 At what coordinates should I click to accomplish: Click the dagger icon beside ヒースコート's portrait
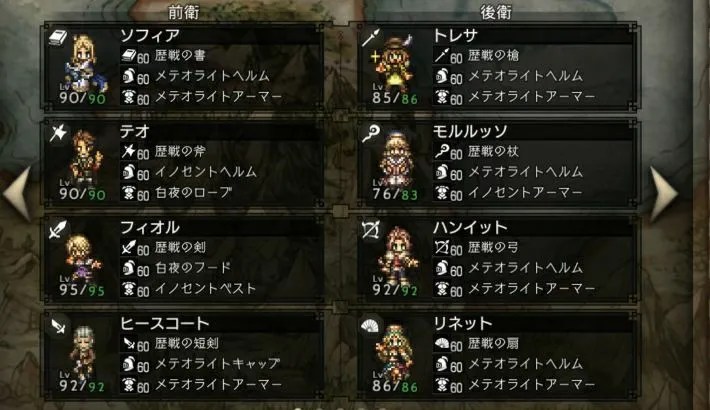point(58,326)
